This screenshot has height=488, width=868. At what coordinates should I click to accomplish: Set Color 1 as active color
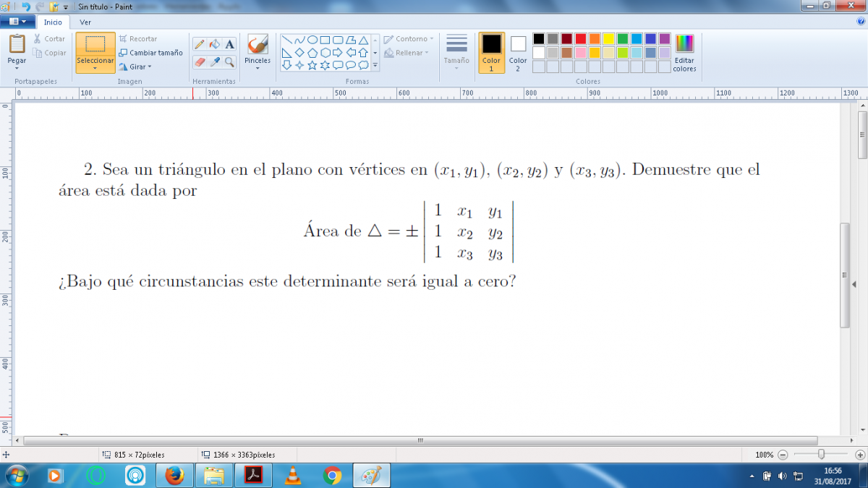[x=491, y=53]
